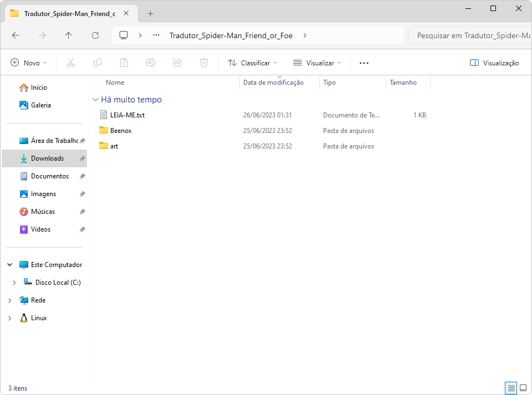Expand chevron after folder name in address bar

(305, 35)
